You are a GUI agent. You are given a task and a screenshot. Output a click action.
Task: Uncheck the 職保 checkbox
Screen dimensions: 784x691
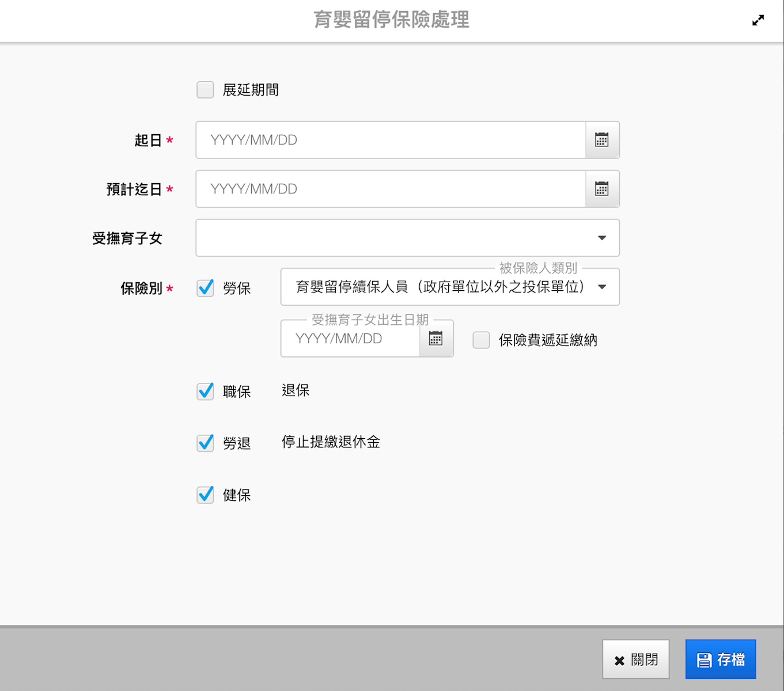[x=205, y=392]
